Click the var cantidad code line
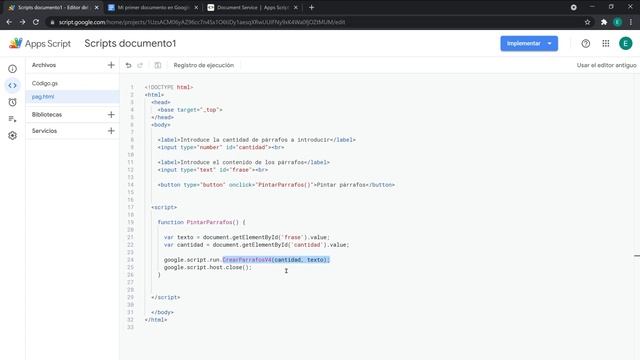The height and width of the screenshot is (360, 640). coord(257,245)
